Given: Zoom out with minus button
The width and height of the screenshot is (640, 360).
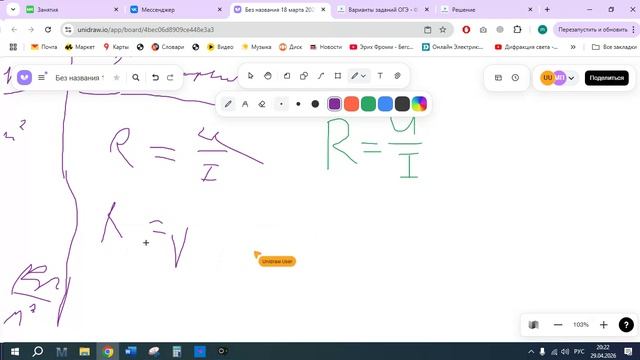Looking at the screenshot, I should pos(558,325).
